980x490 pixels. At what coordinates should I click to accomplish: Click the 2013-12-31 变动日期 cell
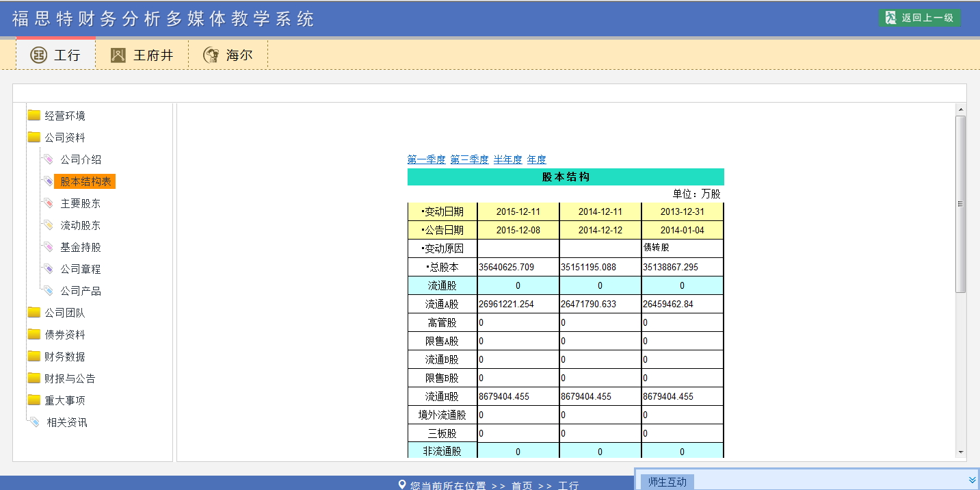point(683,211)
